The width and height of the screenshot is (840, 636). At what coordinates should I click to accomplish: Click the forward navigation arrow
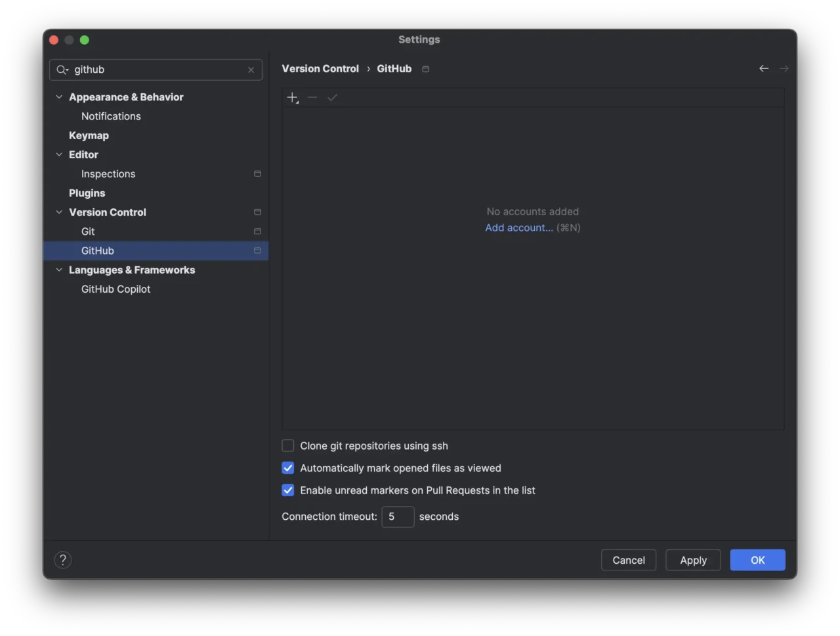(784, 68)
